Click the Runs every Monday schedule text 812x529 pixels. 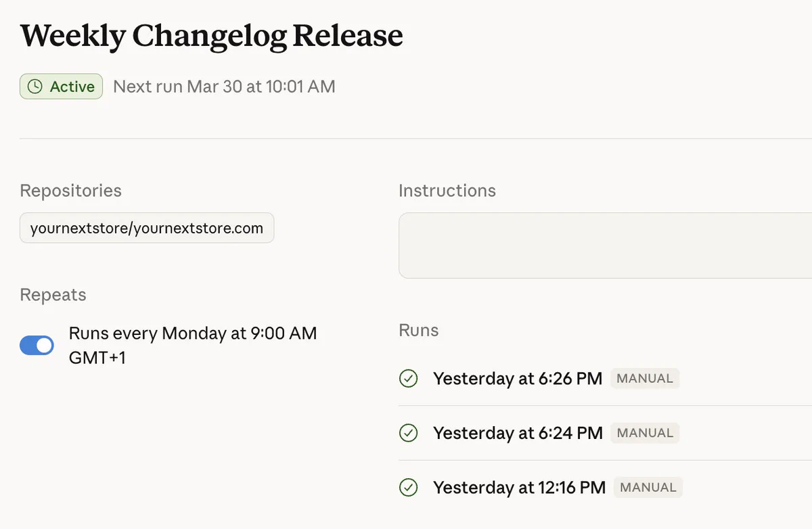pos(193,345)
